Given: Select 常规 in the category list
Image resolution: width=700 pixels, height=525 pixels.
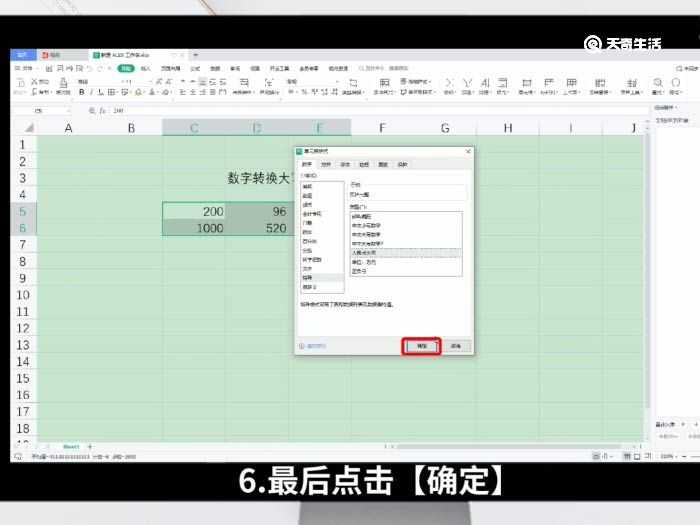Looking at the screenshot, I should tap(322, 187).
